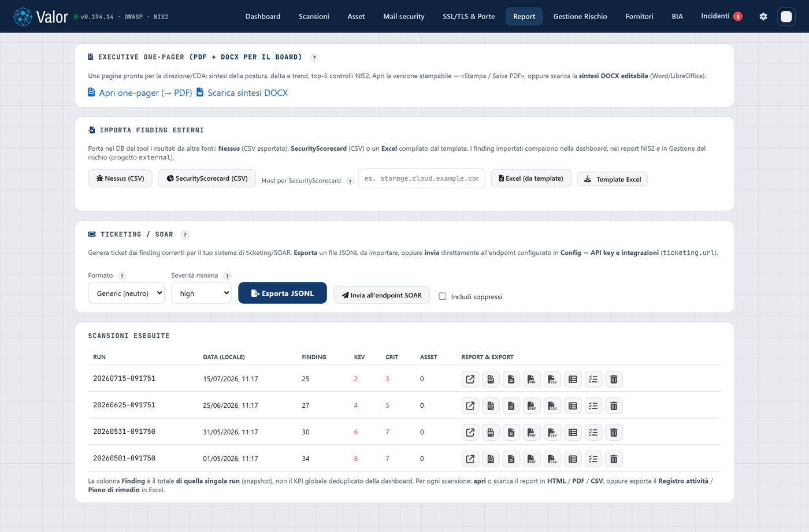Export activity register table for run 20260715-091751
This screenshot has width=809, height=532.
coord(573,380)
